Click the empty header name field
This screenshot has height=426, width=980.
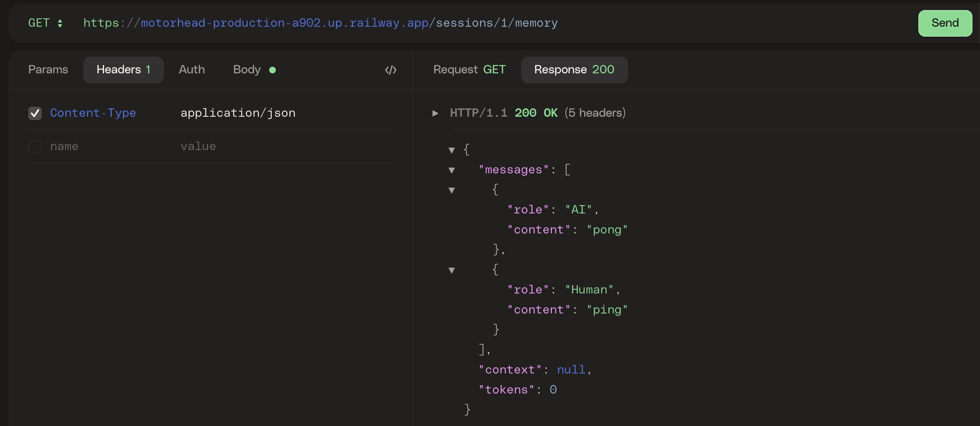pos(83,146)
